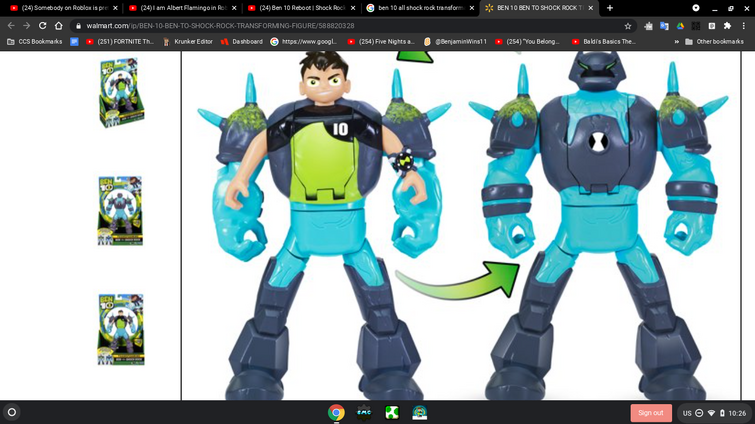This screenshot has width=755, height=424.
Task: Open the first extension beside the star
Action: [x=648, y=26]
